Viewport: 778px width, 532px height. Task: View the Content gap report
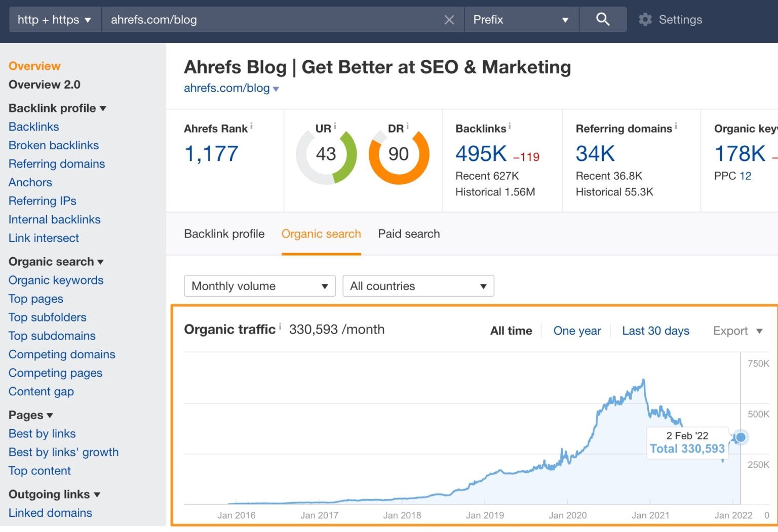41,391
